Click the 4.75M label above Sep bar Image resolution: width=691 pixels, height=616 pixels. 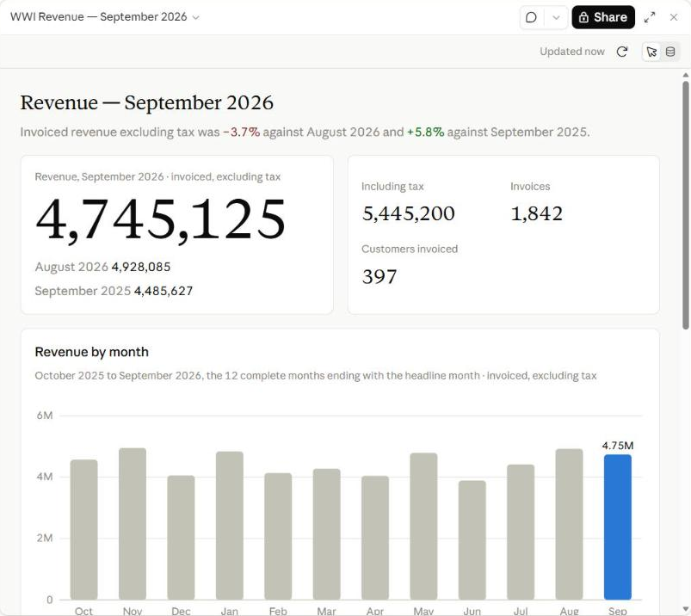coord(617,446)
